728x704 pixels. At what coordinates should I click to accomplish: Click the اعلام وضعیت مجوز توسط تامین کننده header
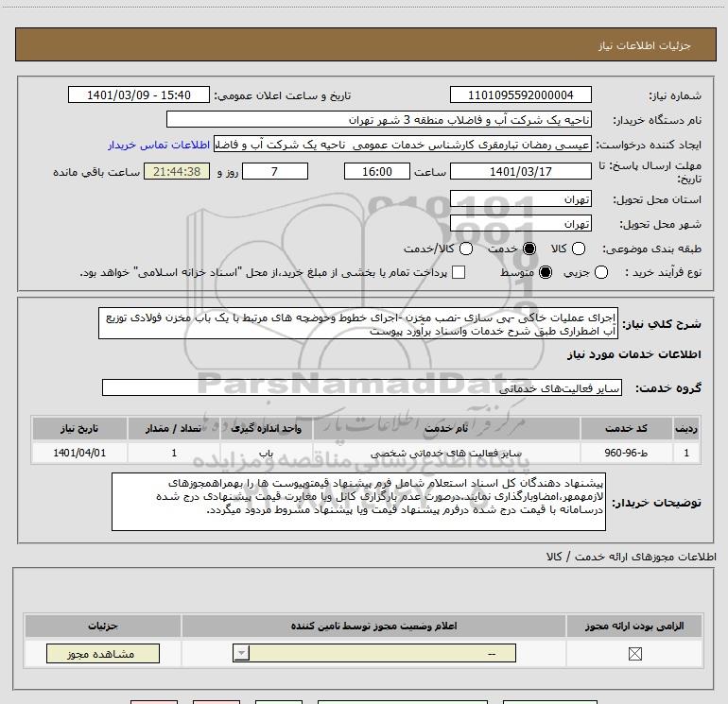point(373,626)
